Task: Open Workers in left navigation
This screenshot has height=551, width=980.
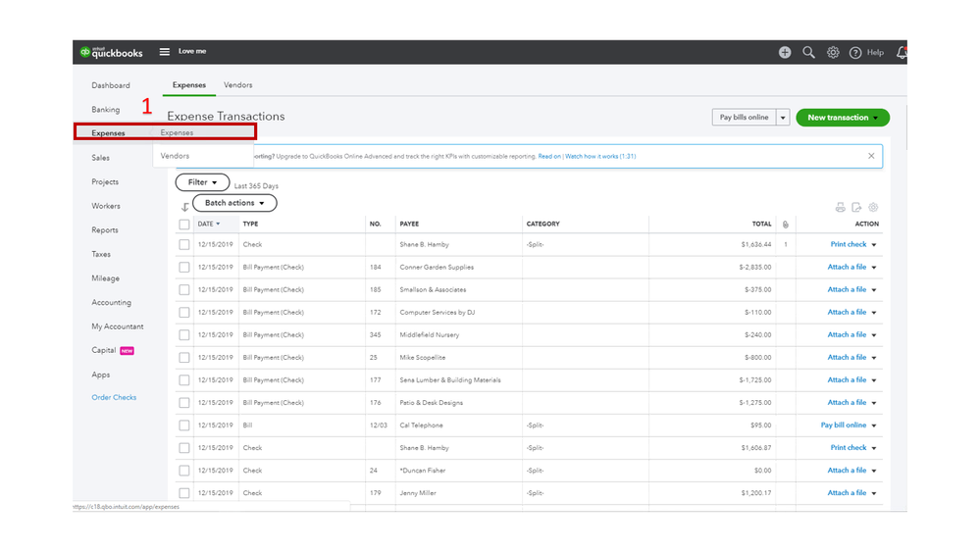Action: pos(106,206)
